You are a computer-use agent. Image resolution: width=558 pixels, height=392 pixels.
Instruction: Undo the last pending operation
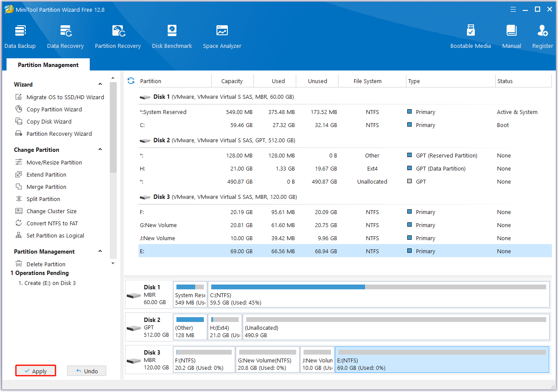click(87, 371)
